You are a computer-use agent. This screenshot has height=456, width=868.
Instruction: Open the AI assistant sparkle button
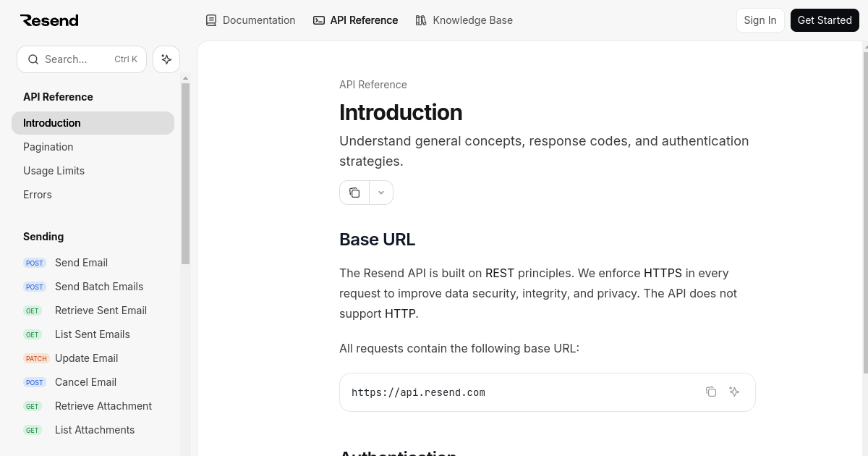tap(166, 59)
